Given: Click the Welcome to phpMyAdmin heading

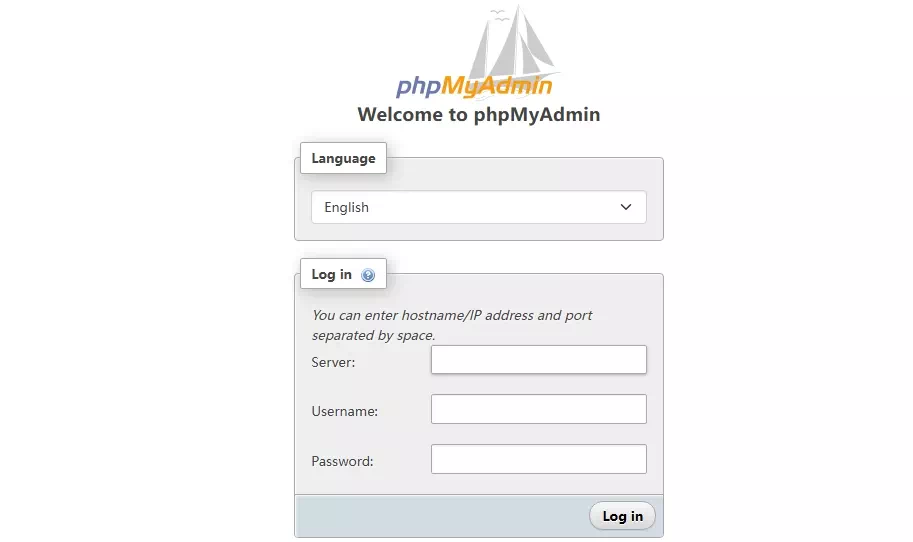Looking at the screenshot, I should pos(478,114).
